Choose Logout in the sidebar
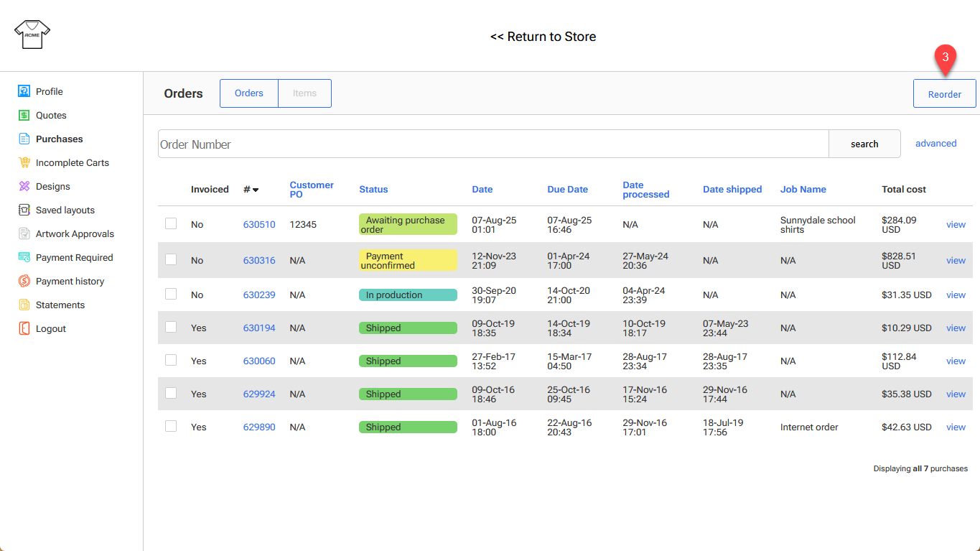This screenshot has width=980, height=551. tap(51, 328)
